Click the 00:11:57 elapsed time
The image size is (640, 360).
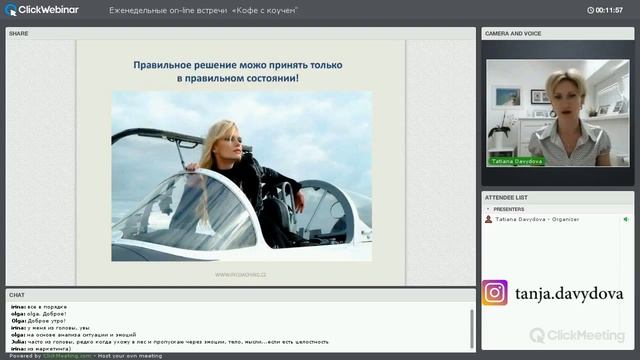(609, 10)
